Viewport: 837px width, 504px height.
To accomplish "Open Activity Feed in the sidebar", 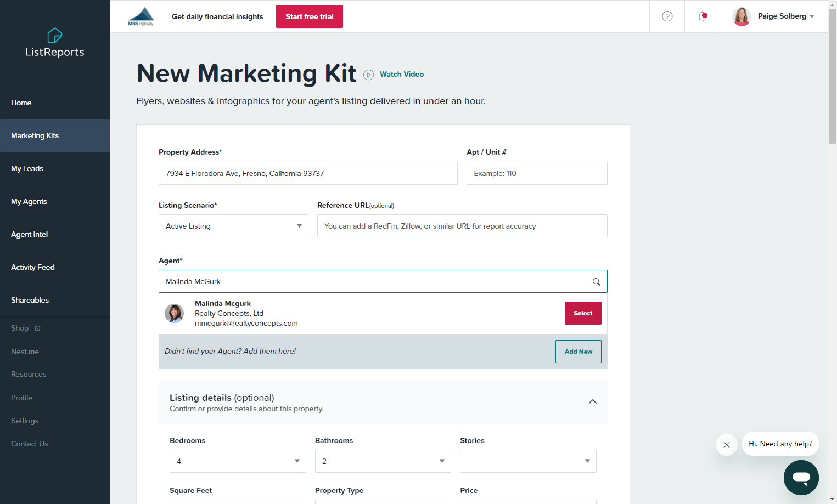I will point(55,267).
